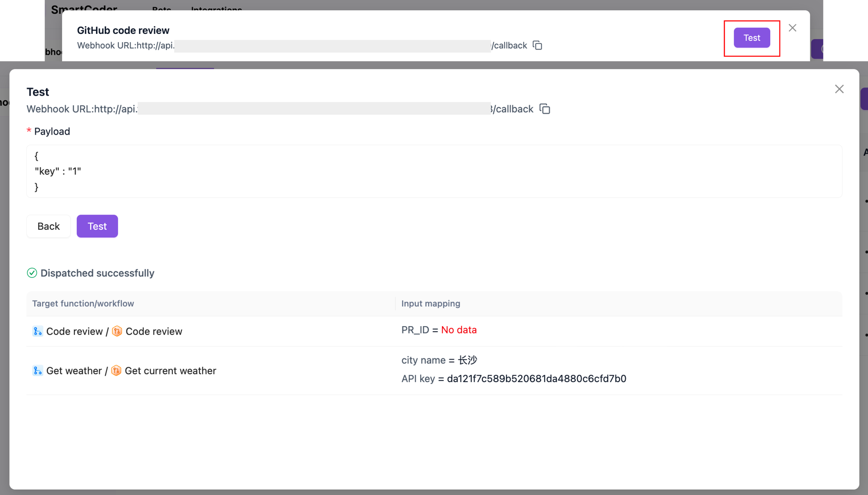Click the city name value 长沙
The width and height of the screenshot is (868, 495).
pos(467,360)
